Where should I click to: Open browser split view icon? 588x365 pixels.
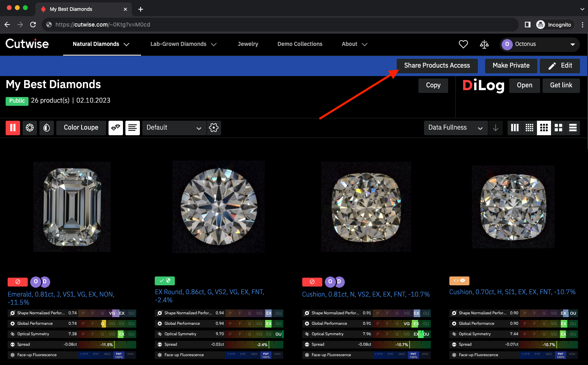tap(528, 25)
